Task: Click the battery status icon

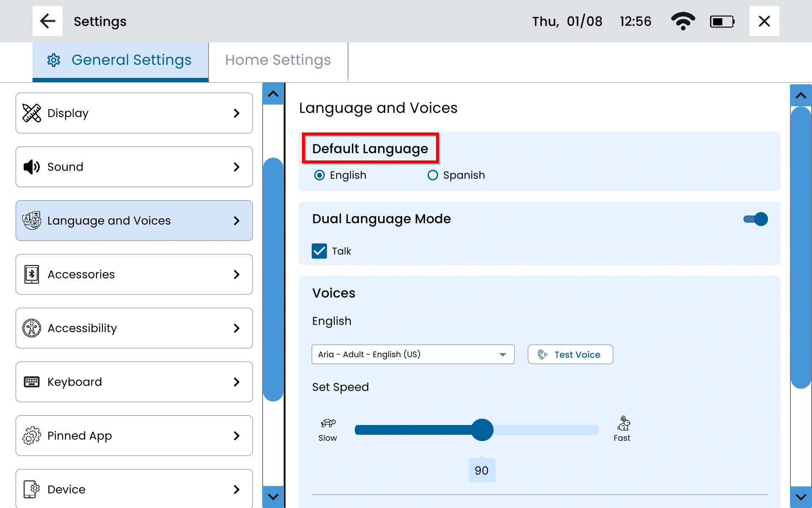Action: [x=722, y=22]
